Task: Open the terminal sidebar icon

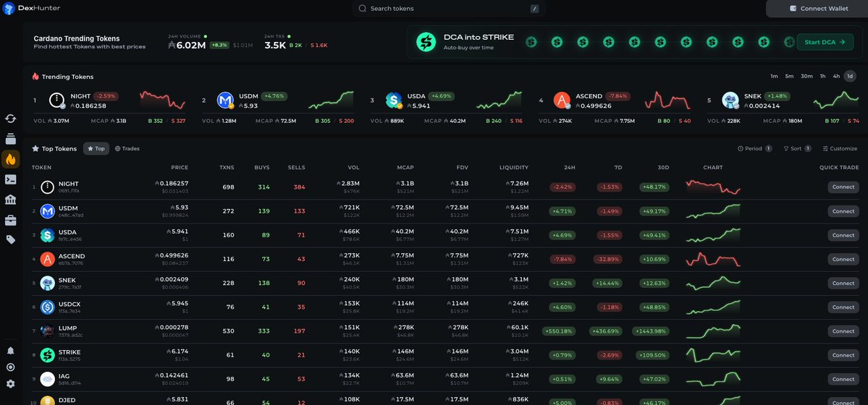Action: click(x=11, y=179)
